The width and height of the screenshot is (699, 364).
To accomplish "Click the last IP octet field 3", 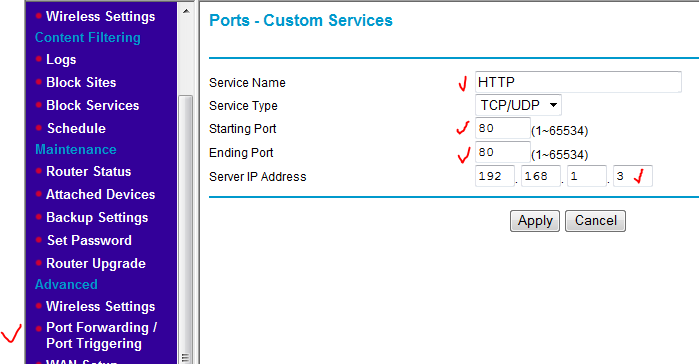I will coord(633,176).
